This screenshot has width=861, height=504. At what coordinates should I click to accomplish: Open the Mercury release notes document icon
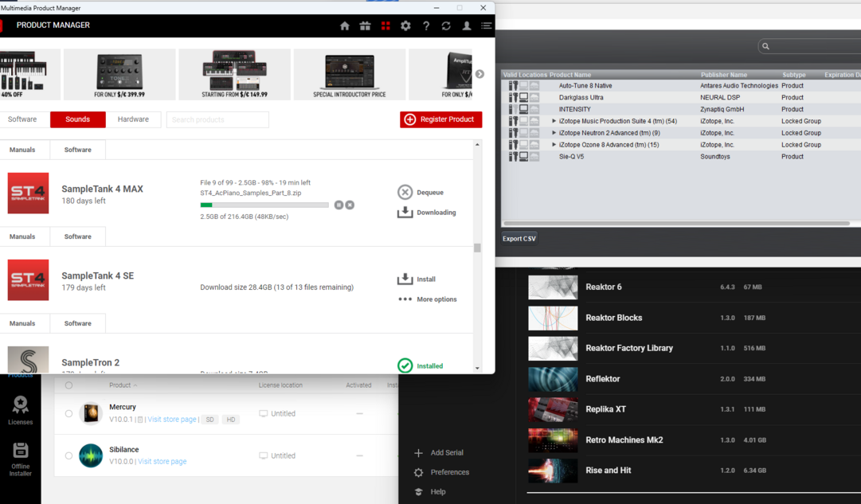point(140,420)
